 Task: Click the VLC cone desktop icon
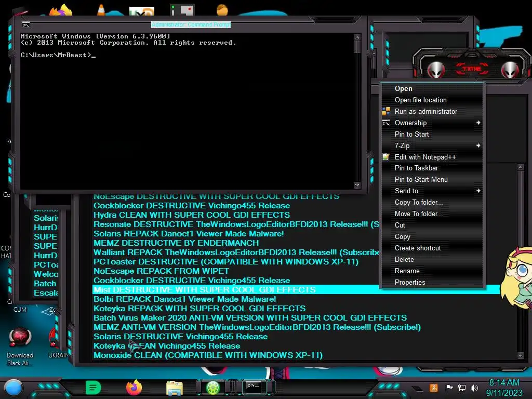coord(101,10)
